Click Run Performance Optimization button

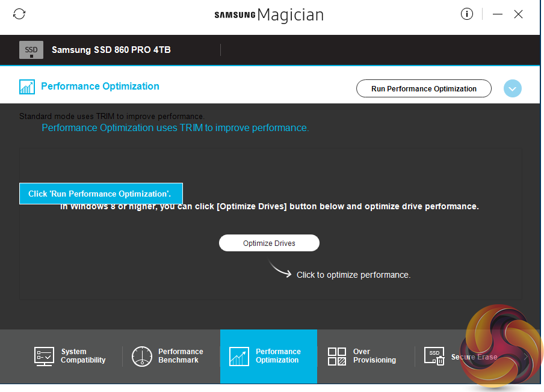(424, 89)
